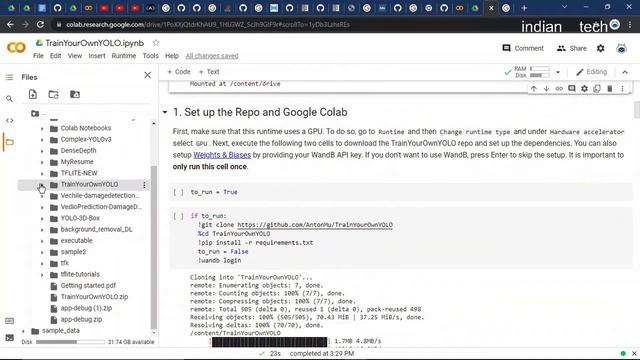This screenshot has height=360, width=640.
Task: Click the + Text button
Action: [x=209, y=72]
